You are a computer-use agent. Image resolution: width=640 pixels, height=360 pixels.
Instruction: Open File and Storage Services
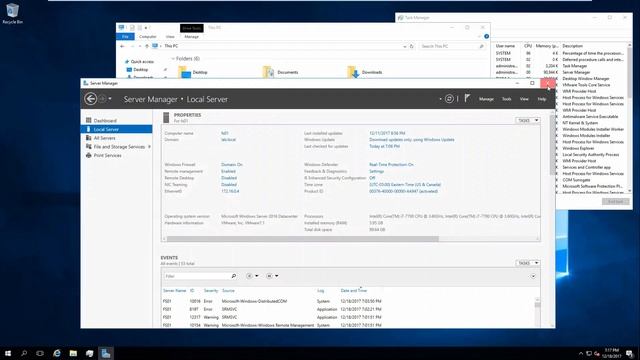tap(119, 147)
